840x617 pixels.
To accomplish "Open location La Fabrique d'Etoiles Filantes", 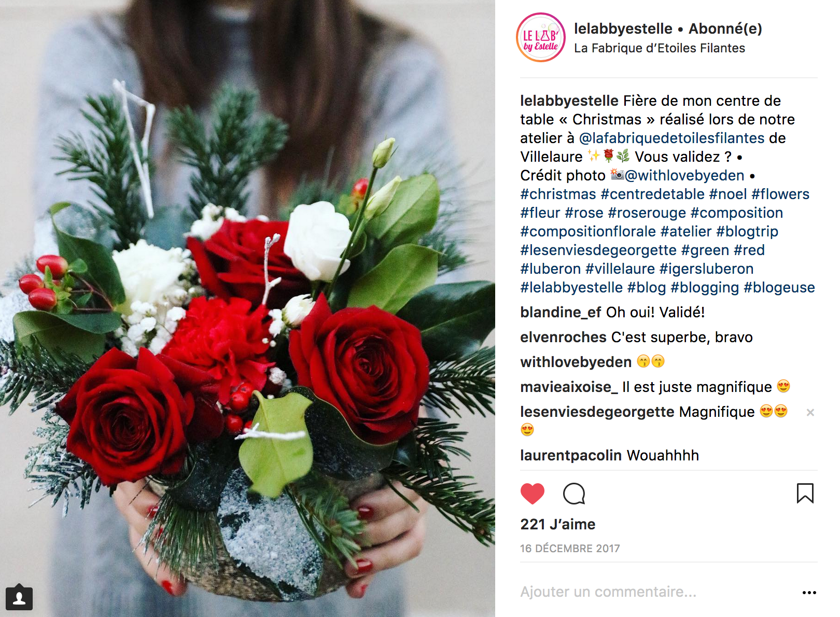I will pos(660,48).
